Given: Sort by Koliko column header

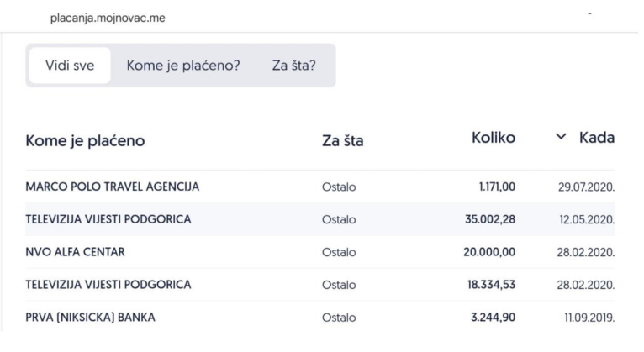Looking at the screenshot, I should coord(494,138).
